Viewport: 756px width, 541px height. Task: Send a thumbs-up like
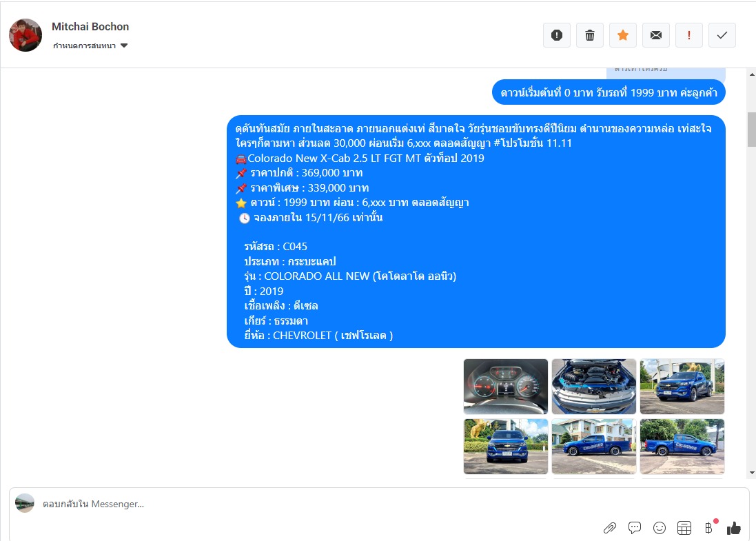coord(733,528)
